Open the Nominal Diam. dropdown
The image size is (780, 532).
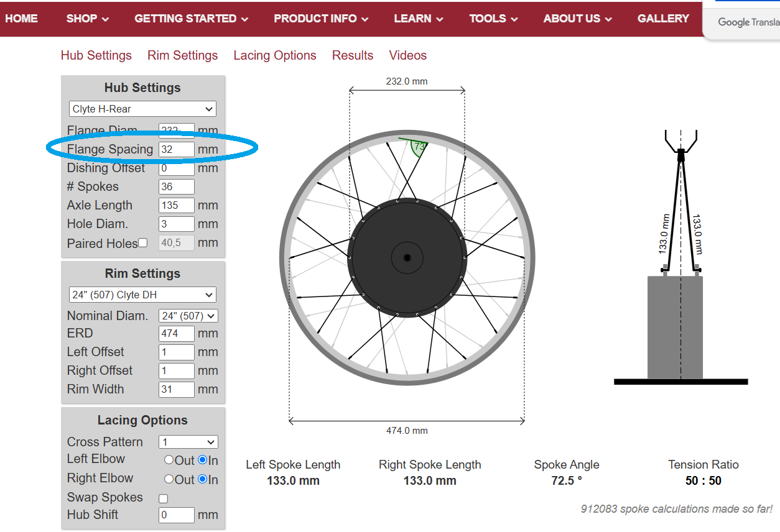[188, 316]
